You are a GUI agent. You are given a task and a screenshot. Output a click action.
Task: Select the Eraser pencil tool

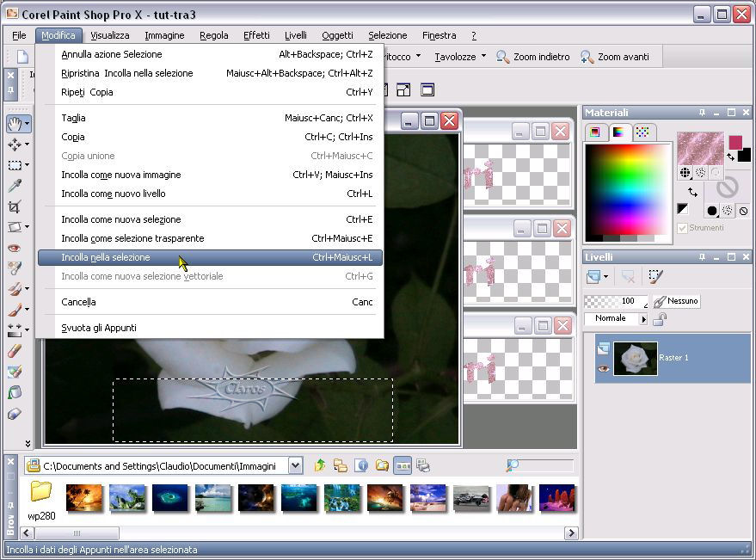pos(15,351)
